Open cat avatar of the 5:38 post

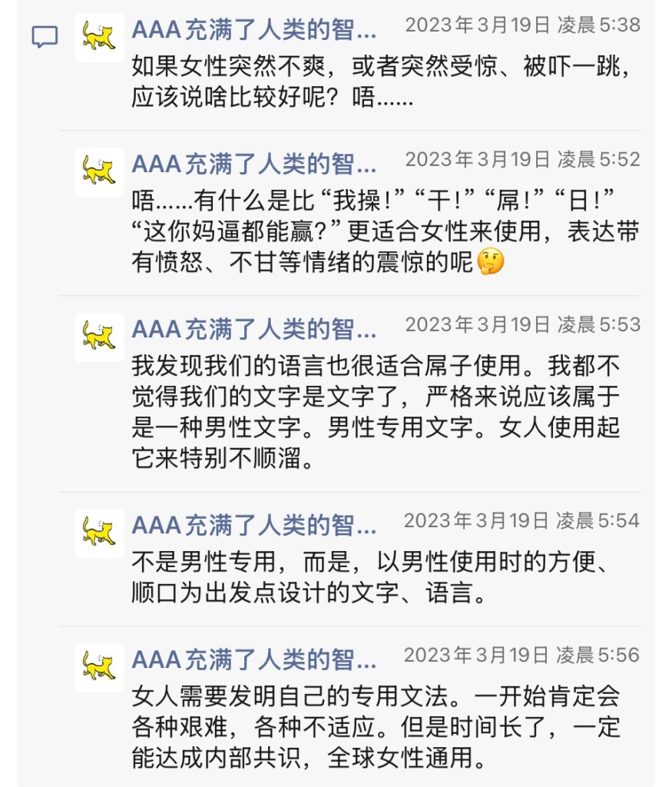[x=99, y=38]
